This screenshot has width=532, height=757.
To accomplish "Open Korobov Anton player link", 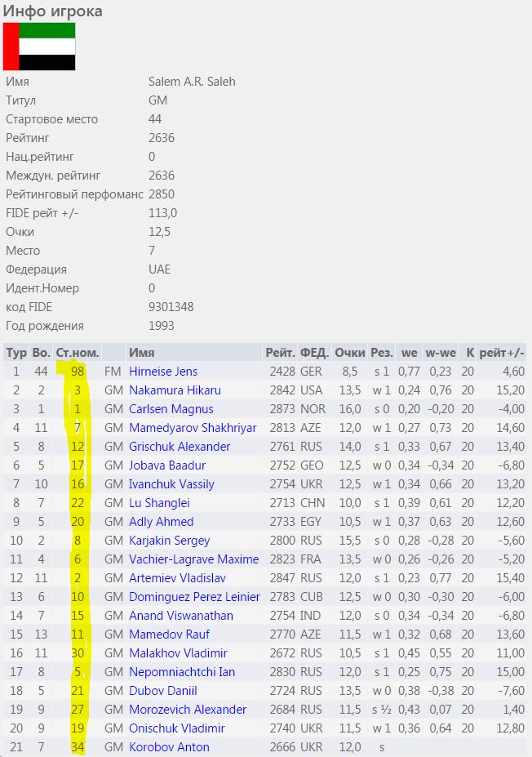I will (169, 747).
